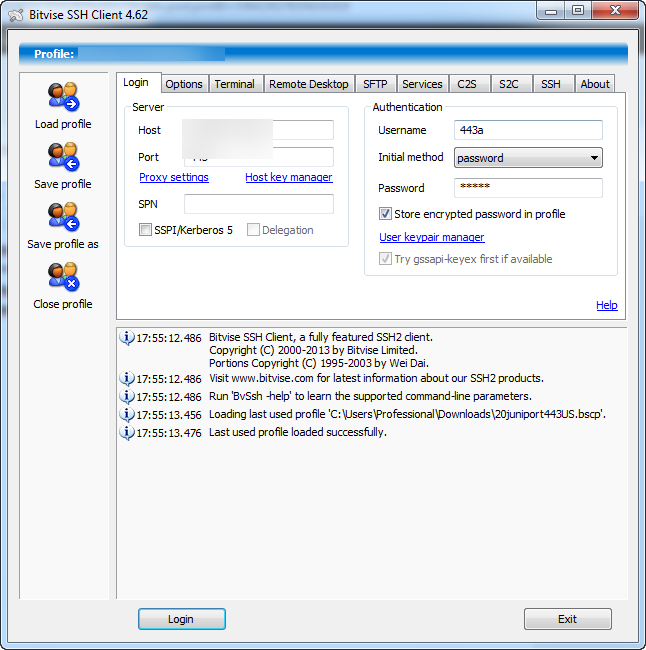
Task: Maximize the Bitvise SSH Client window
Action: tap(578, 10)
